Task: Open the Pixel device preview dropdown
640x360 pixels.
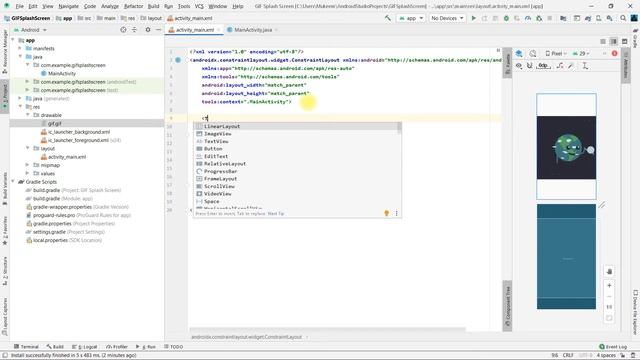Action: point(556,53)
